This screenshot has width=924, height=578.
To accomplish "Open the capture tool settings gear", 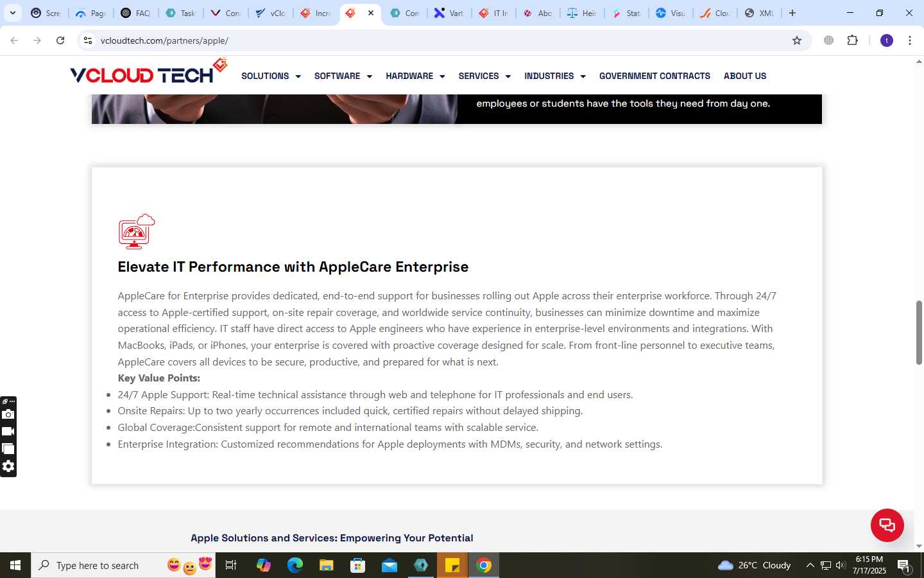I will [8, 466].
